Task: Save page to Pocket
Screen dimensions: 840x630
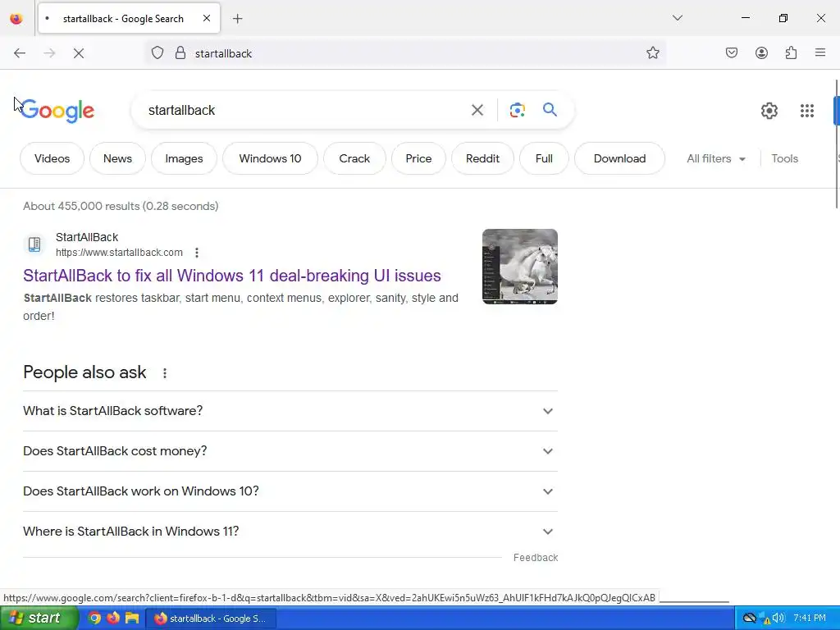Action: pos(732,52)
